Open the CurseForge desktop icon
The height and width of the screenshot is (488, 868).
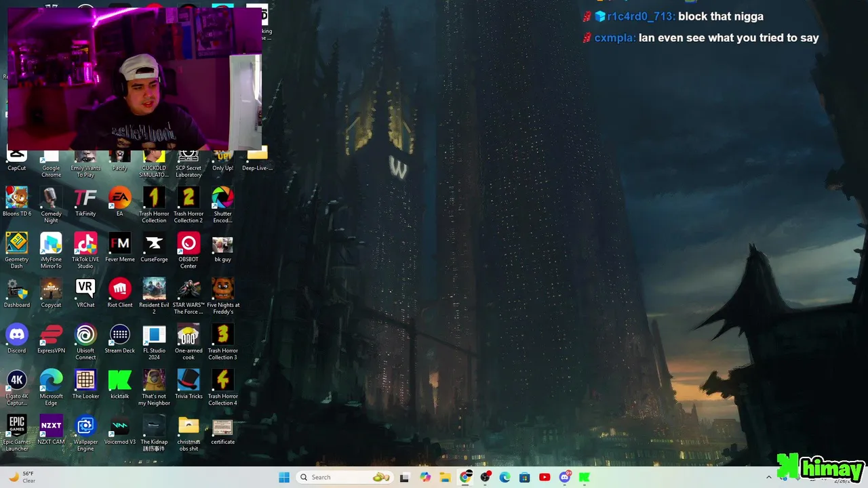tap(154, 247)
